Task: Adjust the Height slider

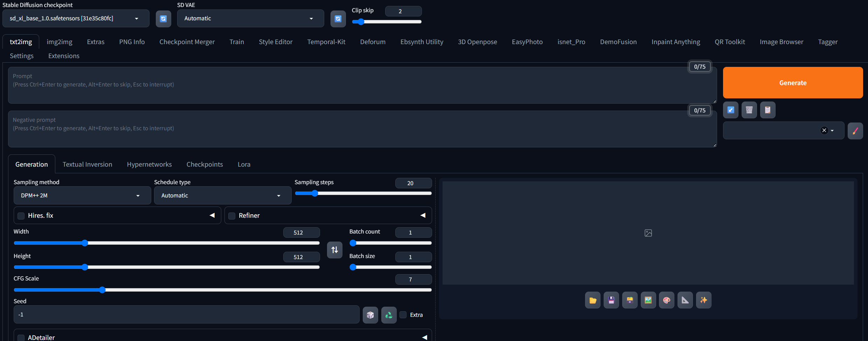Action: (x=167, y=267)
